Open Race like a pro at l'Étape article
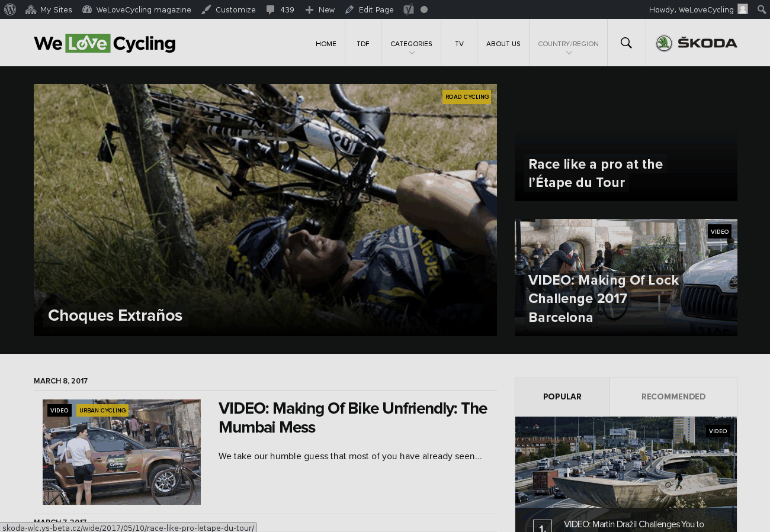This screenshot has height=532, width=770. [595, 173]
